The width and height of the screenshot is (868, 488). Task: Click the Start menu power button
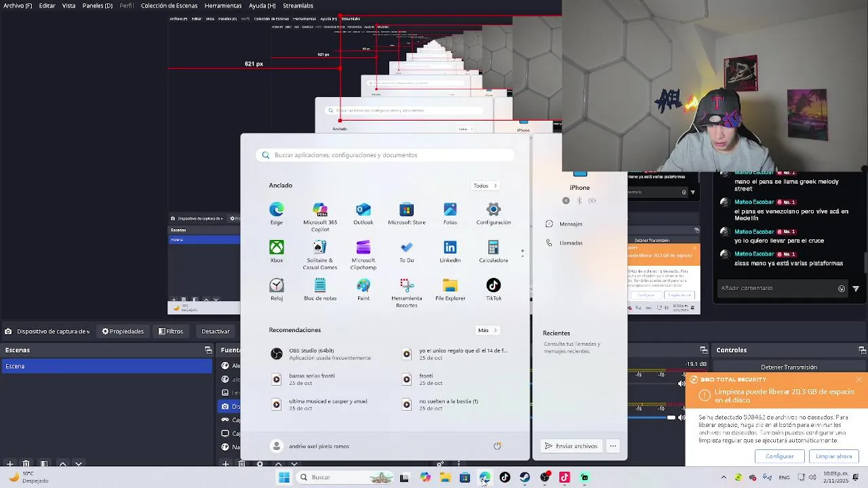click(x=497, y=446)
